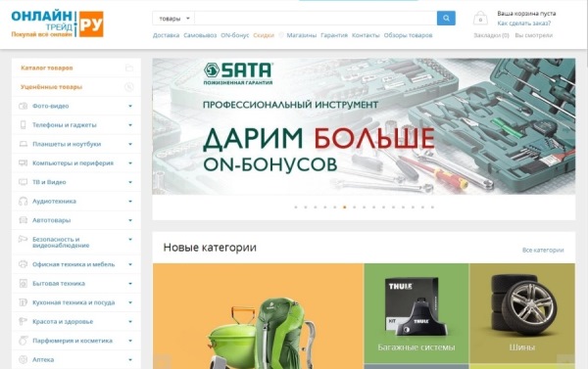
Task: Expand the Компьютеры и периферия arrow
Action: point(130,162)
